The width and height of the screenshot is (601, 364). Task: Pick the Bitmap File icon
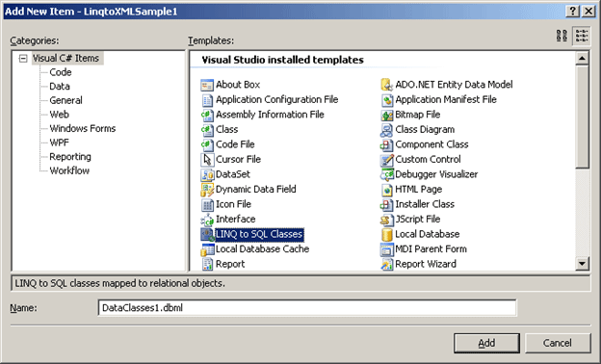click(386, 115)
